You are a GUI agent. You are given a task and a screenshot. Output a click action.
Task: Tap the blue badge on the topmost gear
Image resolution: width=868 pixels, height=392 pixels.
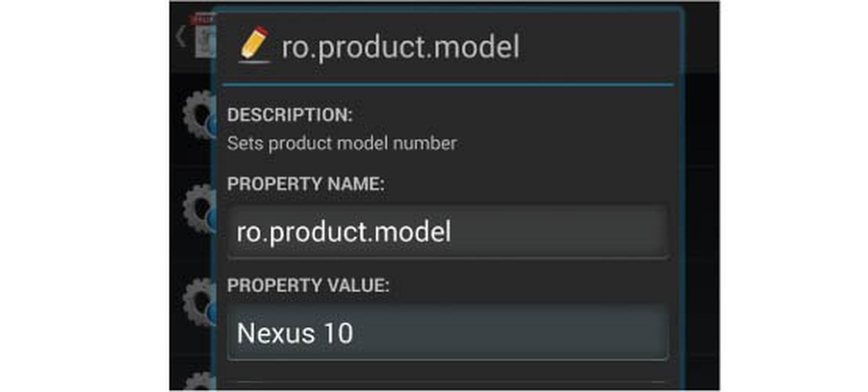click(212, 128)
